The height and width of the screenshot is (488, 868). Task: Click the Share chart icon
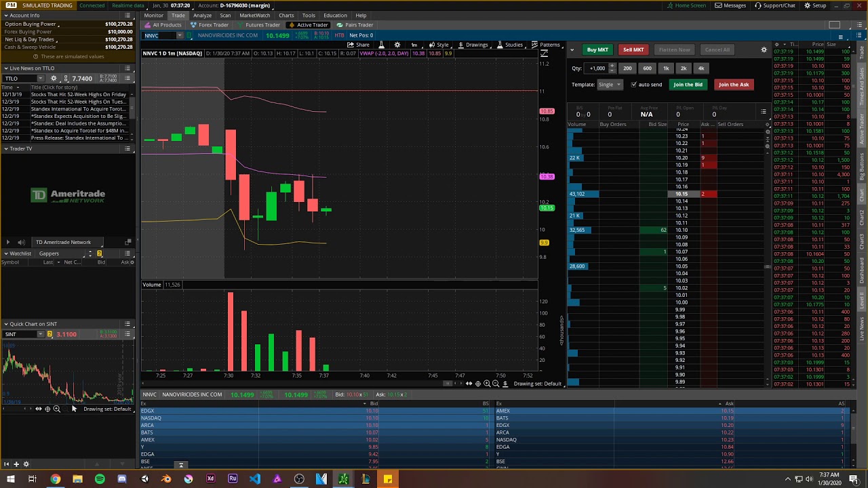pos(359,45)
